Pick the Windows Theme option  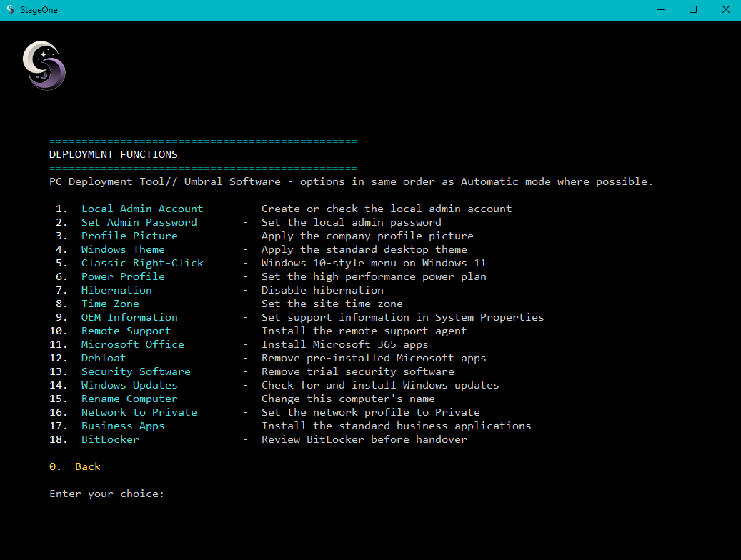(123, 249)
